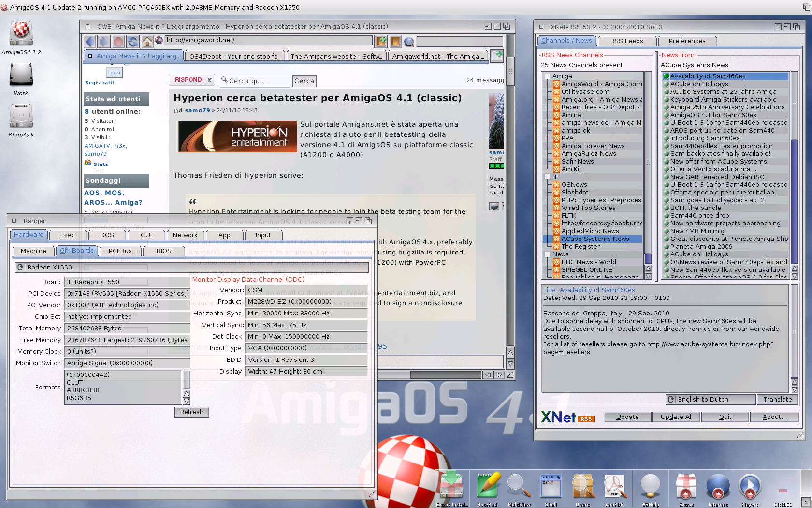This screenshot has height=508, width=812.
Task: Open the REmptyk drive icon on desktop
Action: tap(21, 120)
